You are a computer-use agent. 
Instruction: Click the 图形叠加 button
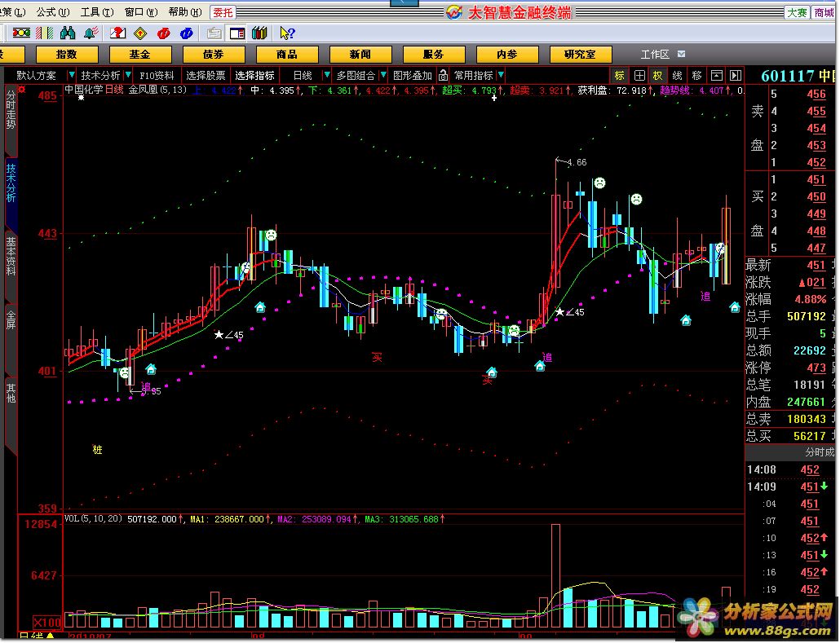coord(413,76)
